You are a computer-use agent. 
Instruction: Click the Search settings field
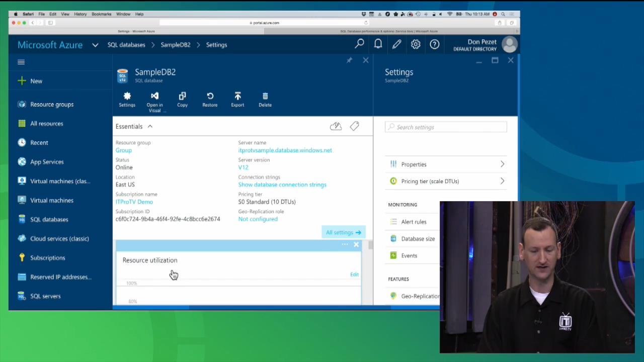coord(446,127)
